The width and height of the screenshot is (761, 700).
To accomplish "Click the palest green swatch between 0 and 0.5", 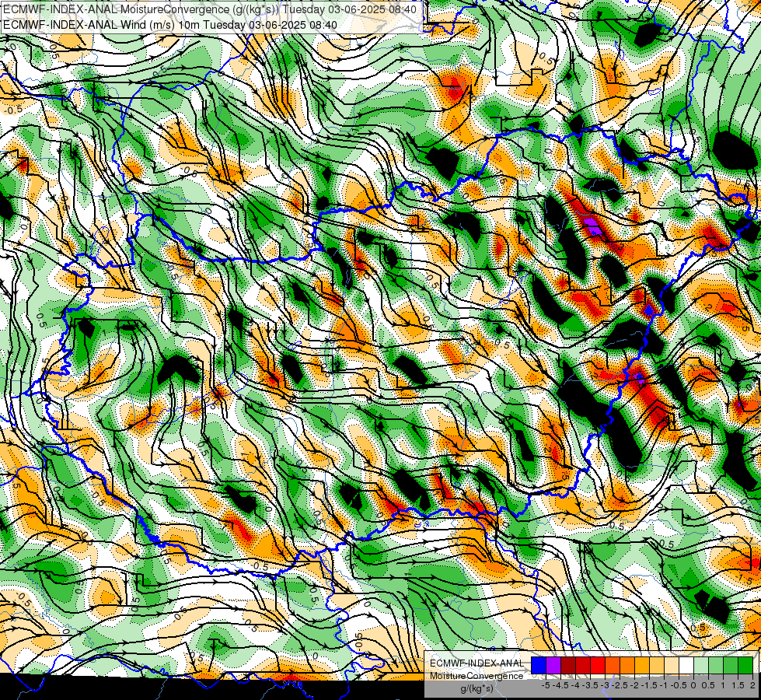I will (701, 665).
